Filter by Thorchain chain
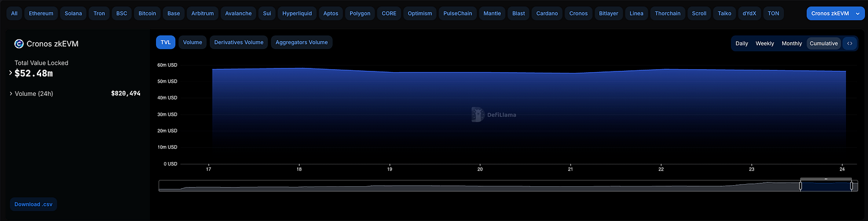Viewport: 868px width, 221px height. pos(668,13)
